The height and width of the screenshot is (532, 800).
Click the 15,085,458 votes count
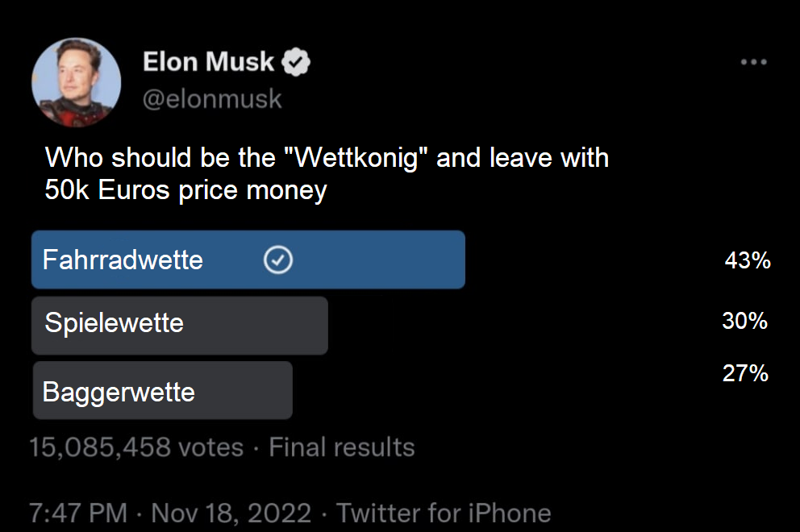point(135,447)
